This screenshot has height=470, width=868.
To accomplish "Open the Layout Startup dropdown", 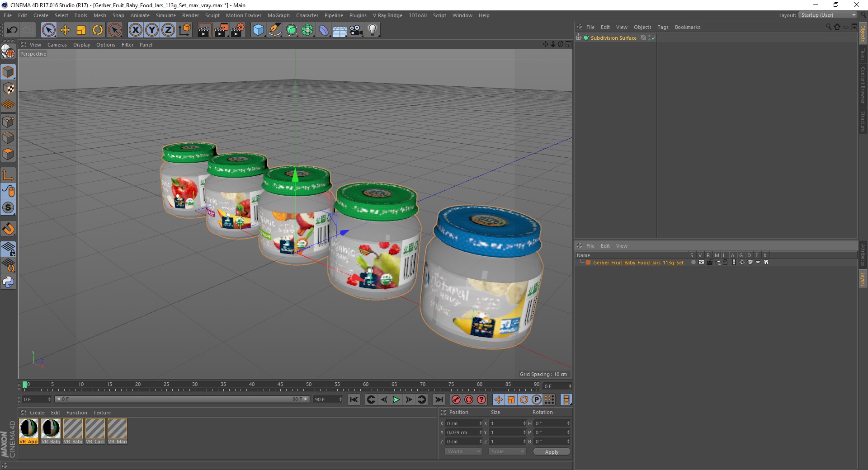I will click(x=828, y=15).
